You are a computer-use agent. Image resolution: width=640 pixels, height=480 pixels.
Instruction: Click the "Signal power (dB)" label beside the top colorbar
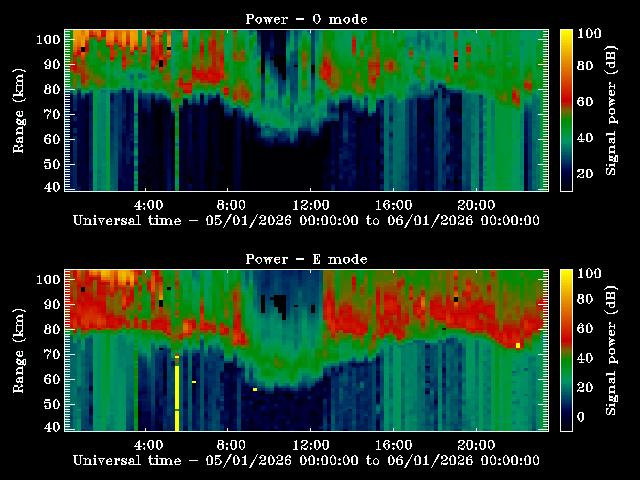click(610, 110)
